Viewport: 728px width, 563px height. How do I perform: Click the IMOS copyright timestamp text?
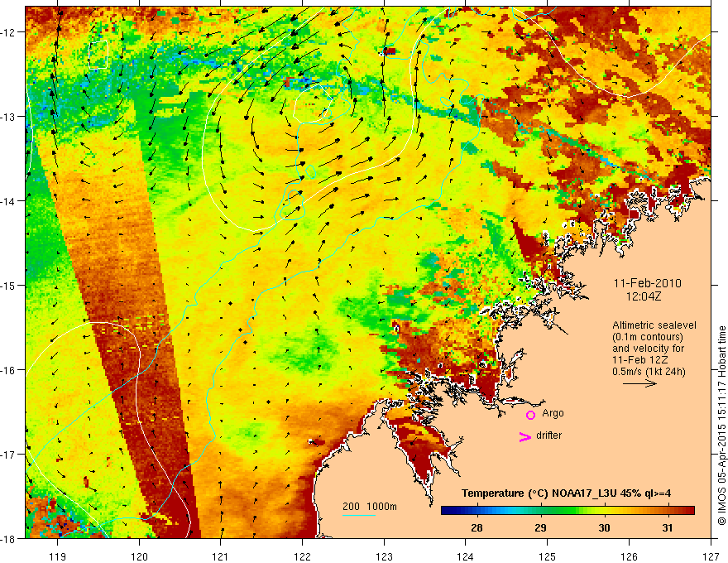[722, 426]
